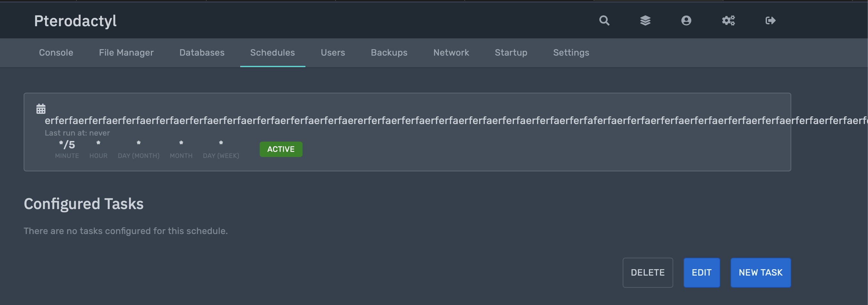
Task: Click the server list layers icon
Action: (645, 20)
